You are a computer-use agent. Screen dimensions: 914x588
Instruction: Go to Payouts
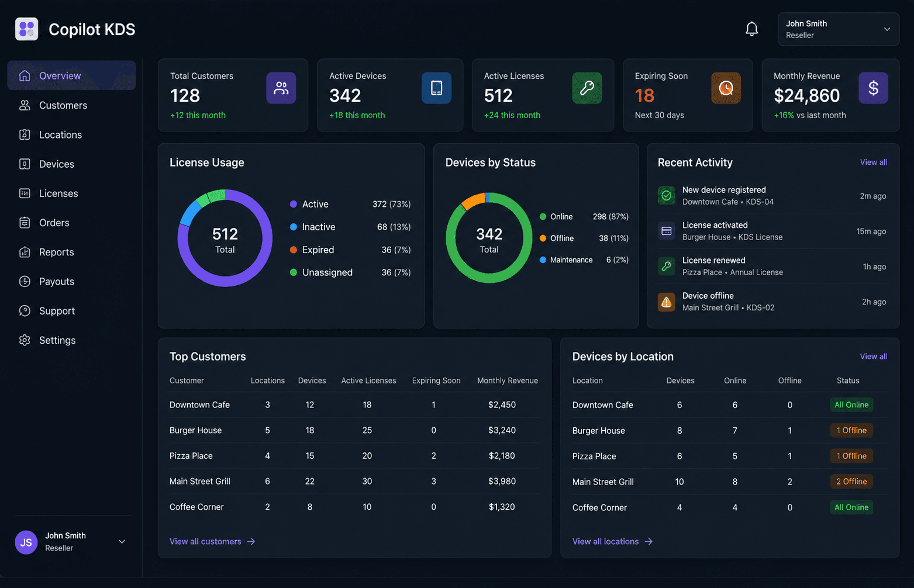[71, 281]
